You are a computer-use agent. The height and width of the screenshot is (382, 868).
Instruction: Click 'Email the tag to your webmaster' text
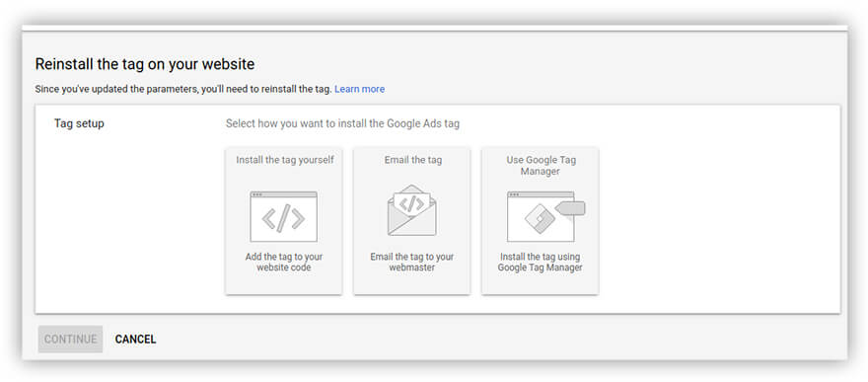coord(412,262)
